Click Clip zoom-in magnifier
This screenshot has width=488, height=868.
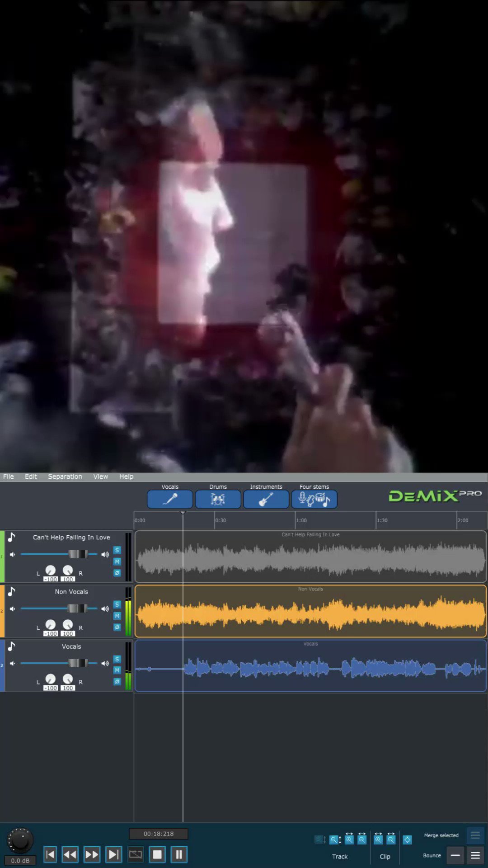click(378, 839)
